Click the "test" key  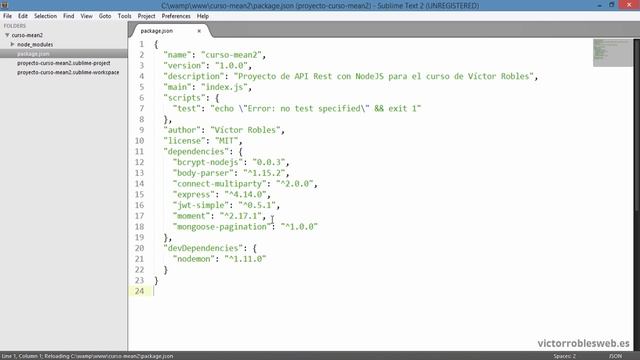pos(187,109)
